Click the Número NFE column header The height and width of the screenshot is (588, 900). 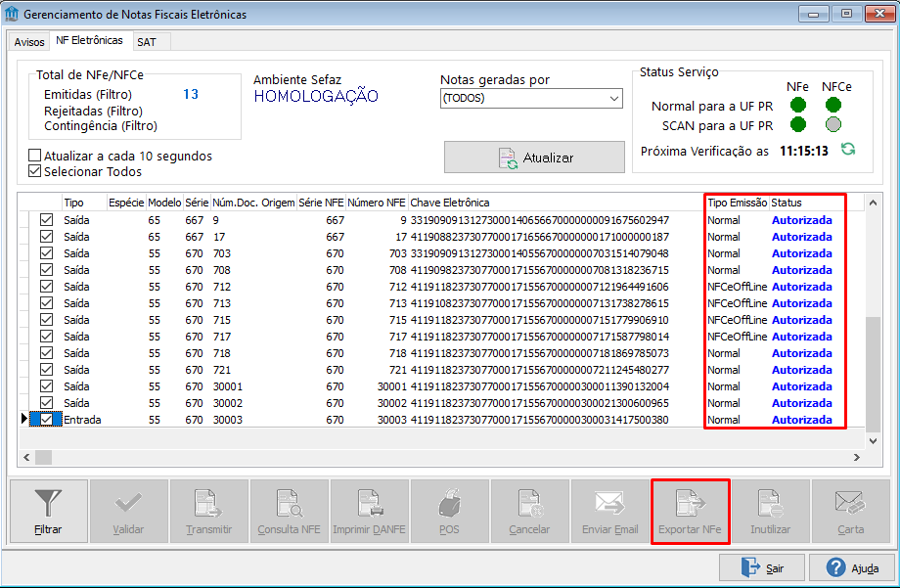point(377,203)
